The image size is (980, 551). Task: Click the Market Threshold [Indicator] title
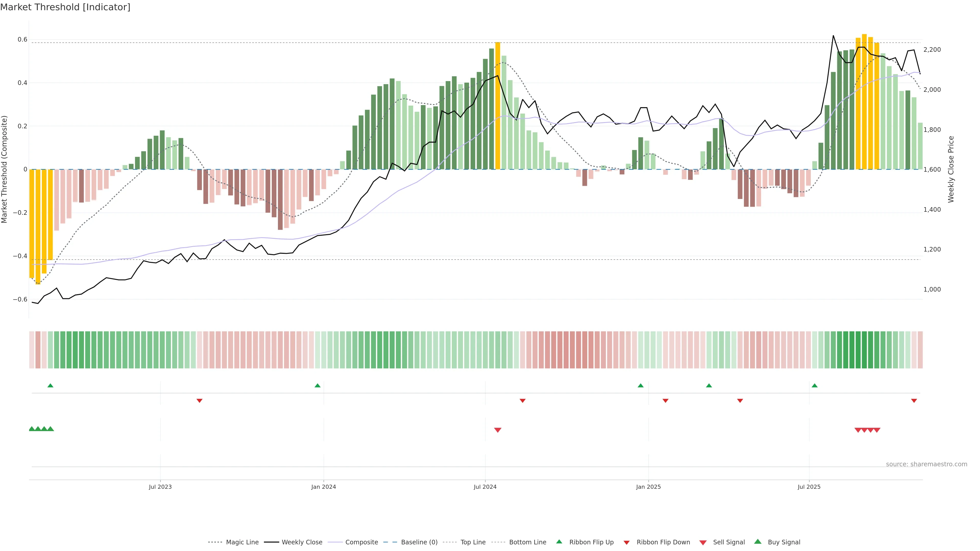click(65, 7)
